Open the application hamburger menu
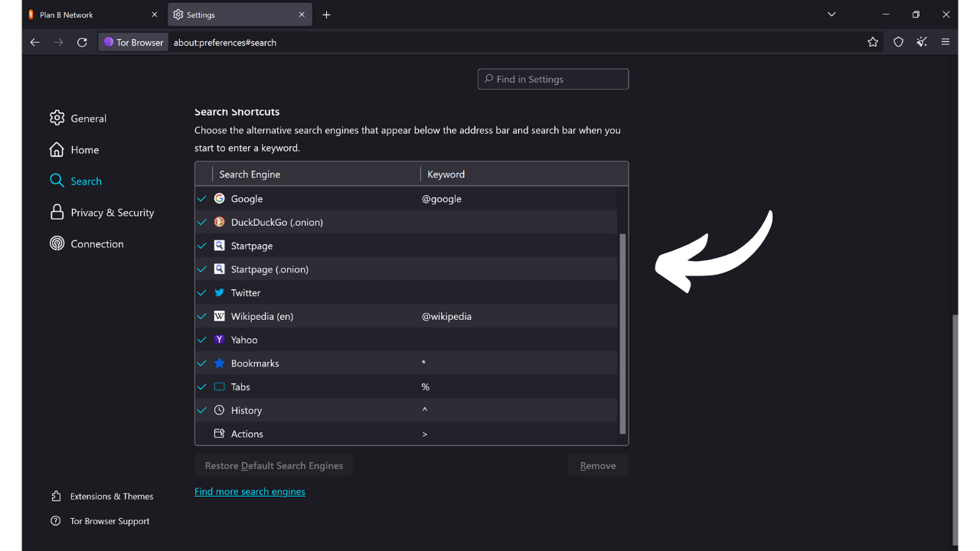The image size is (980, 551). click(946, 42)
